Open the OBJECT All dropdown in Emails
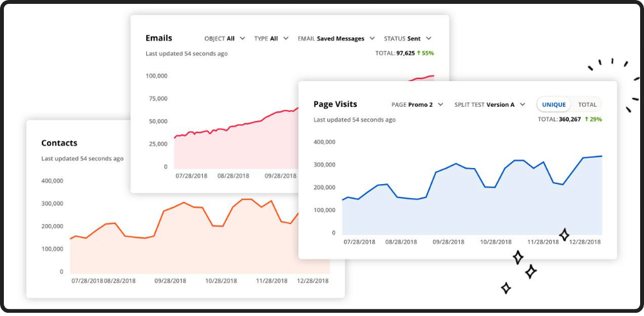This screenshot has width=644, height=316. (x=225, y=39)
